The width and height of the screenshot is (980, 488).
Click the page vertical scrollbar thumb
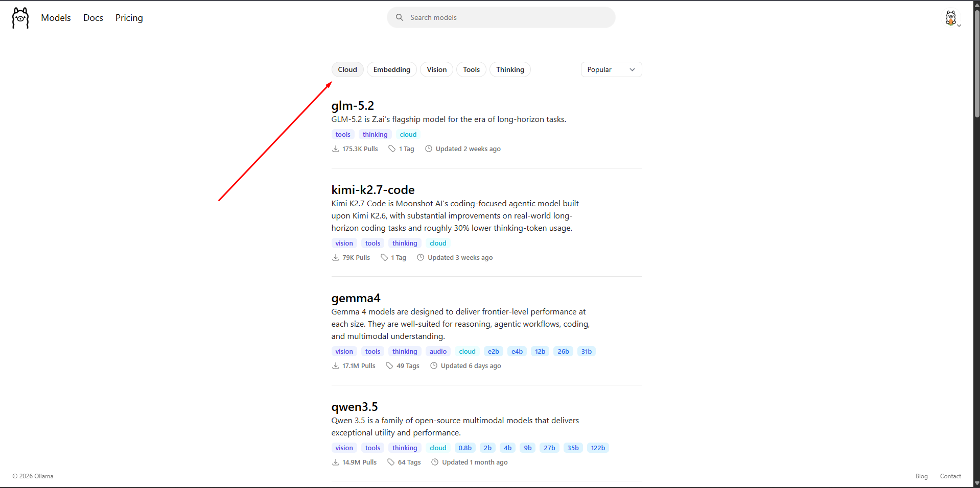[x=976, y=64]
